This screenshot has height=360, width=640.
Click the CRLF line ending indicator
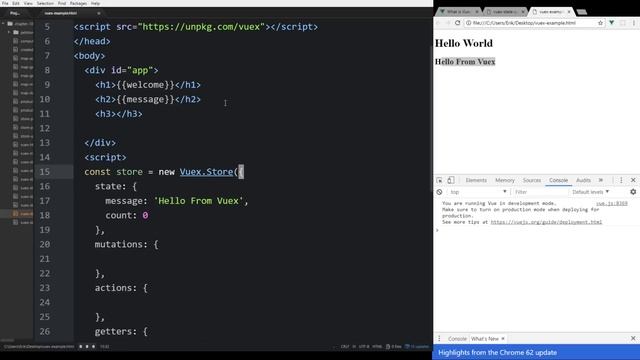[345, 347]
